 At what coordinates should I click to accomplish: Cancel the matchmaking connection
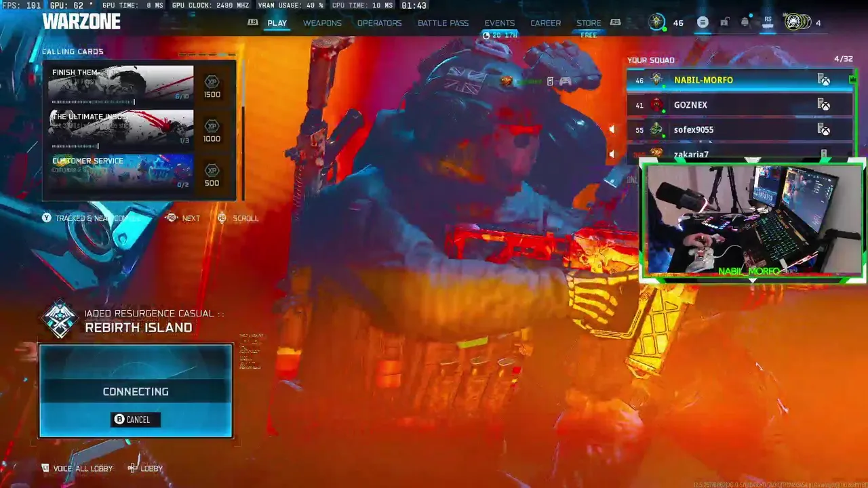(x=136, y=420)
